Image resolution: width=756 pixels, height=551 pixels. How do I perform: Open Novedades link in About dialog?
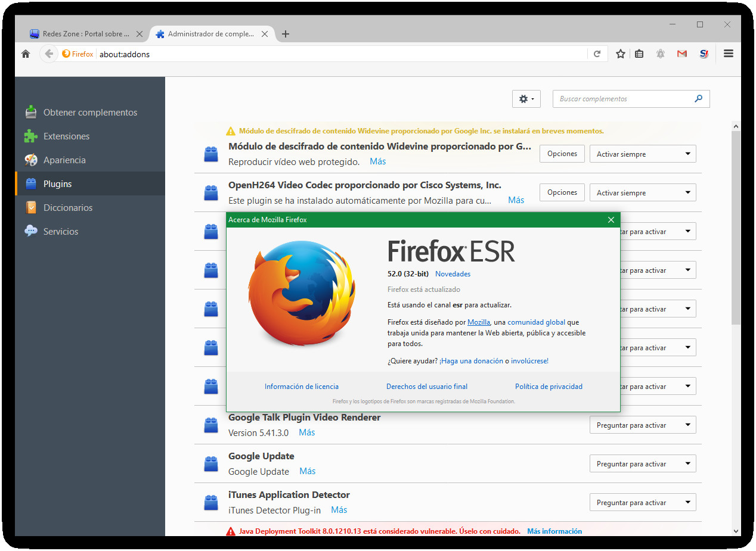(x=453, y=274)
